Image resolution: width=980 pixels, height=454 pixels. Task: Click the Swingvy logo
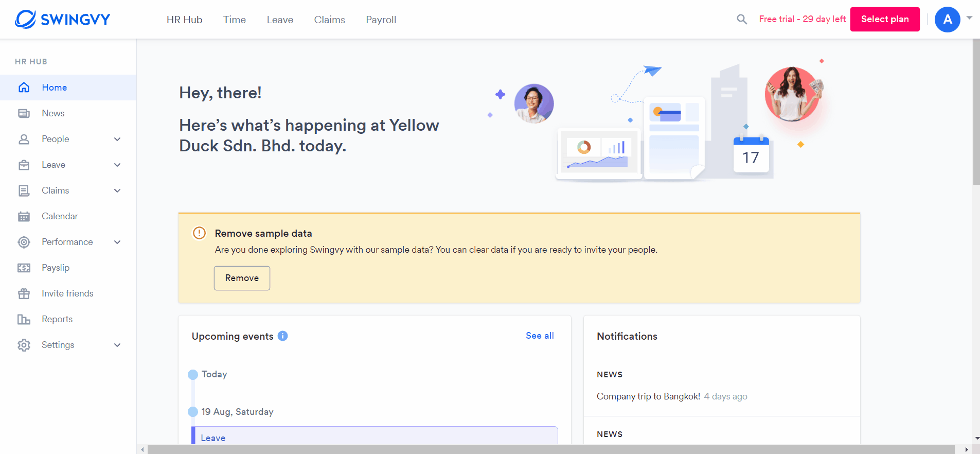coord(63,20)
